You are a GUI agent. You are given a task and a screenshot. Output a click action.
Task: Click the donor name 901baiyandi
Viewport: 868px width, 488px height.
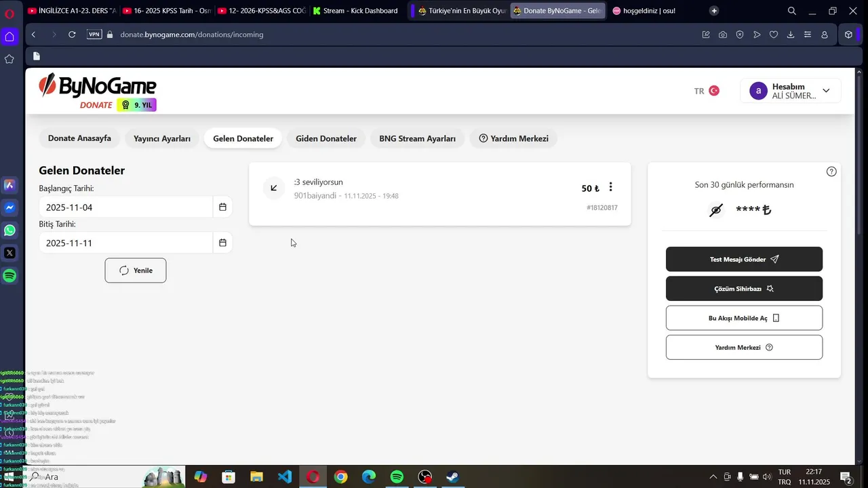[315, 195]
